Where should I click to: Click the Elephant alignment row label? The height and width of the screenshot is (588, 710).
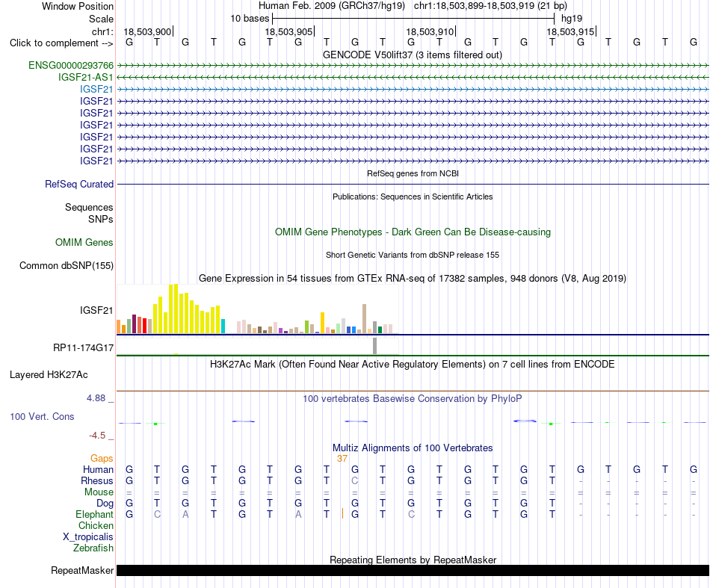[x=94, y=515]
